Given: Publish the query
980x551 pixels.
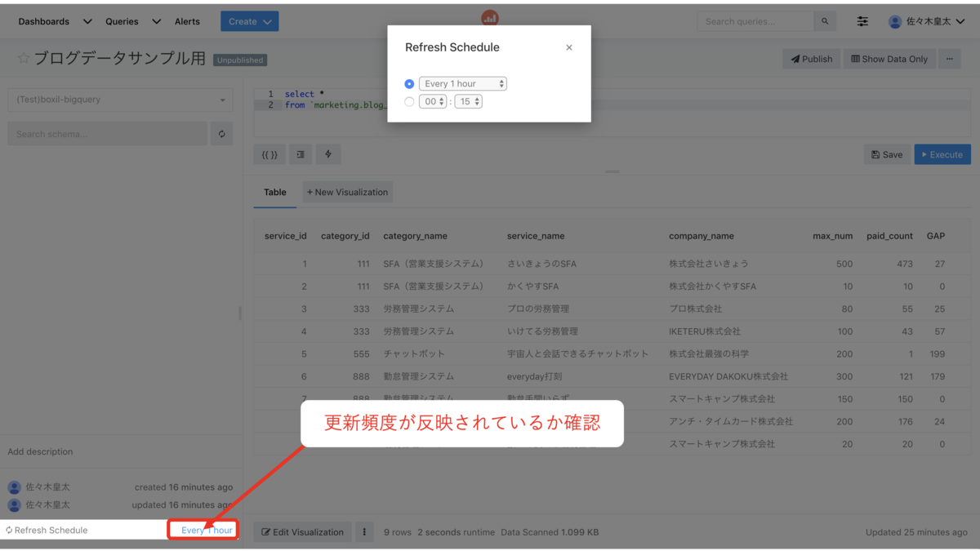Looking at the screenshot, I should tap(811, 59).
